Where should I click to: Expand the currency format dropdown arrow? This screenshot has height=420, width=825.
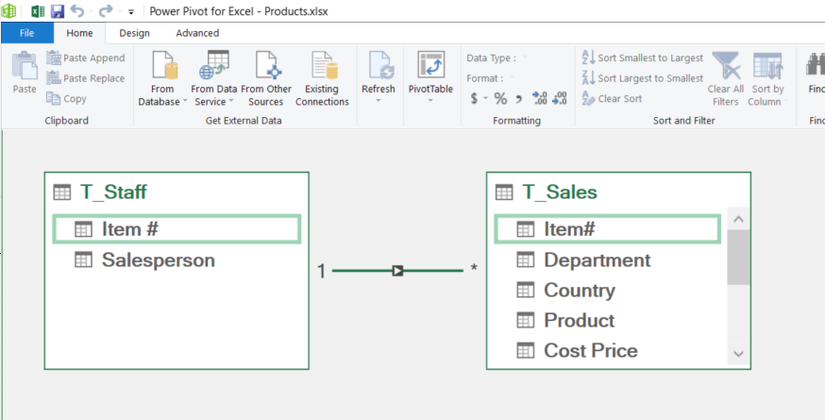(x=485, y=98)
